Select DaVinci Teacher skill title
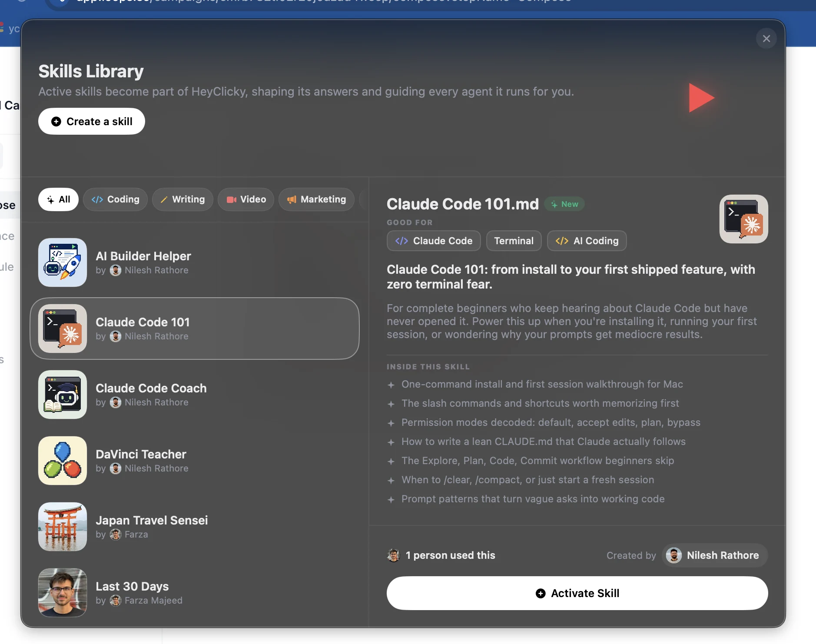This screenshot has height=644, width=816. [141, 454]
